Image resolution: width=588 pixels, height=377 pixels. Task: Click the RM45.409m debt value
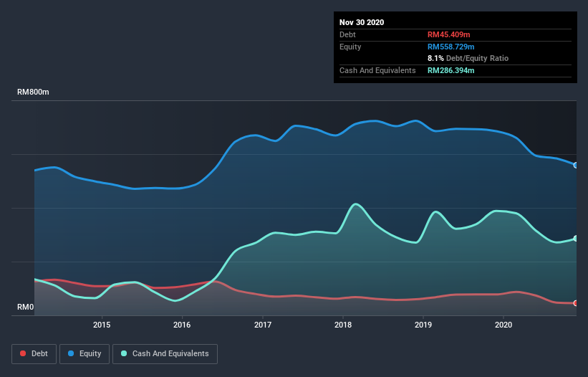[448, 34]
